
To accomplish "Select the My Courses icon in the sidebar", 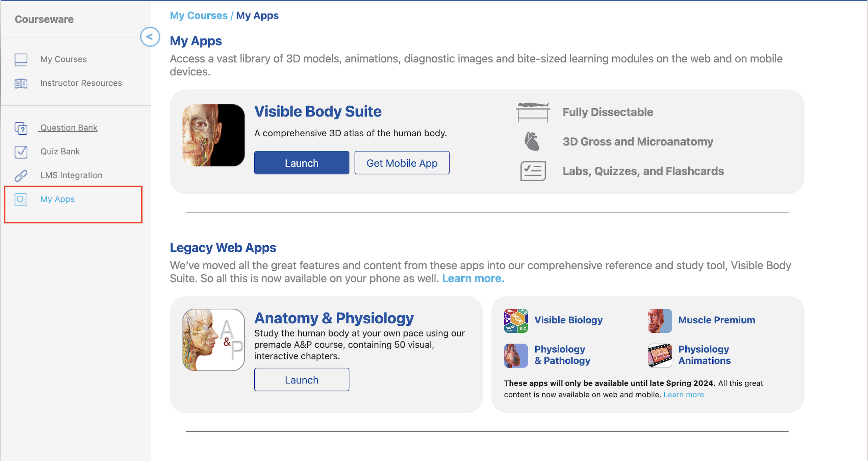I will [x=21, y=59].
